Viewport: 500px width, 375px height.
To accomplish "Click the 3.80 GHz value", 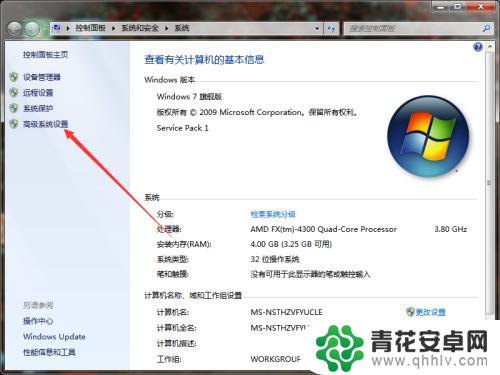I will pyautogui.click(x=451, y=229).
